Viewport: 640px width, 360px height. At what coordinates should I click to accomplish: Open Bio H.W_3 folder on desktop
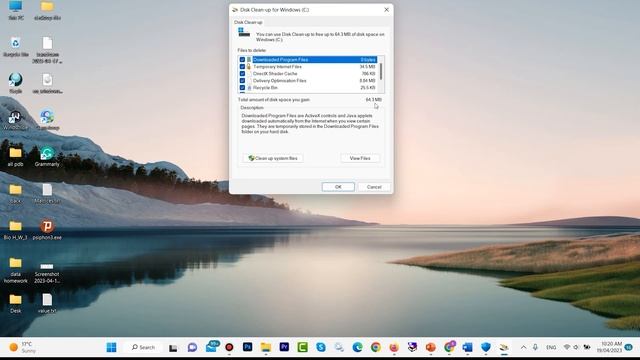pyautogui.click(x=16, y=230)
